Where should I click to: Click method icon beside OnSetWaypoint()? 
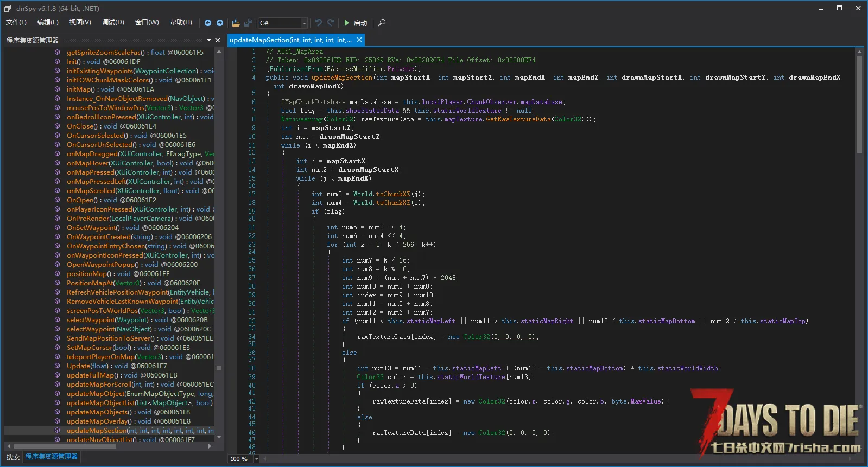(57, 227)
